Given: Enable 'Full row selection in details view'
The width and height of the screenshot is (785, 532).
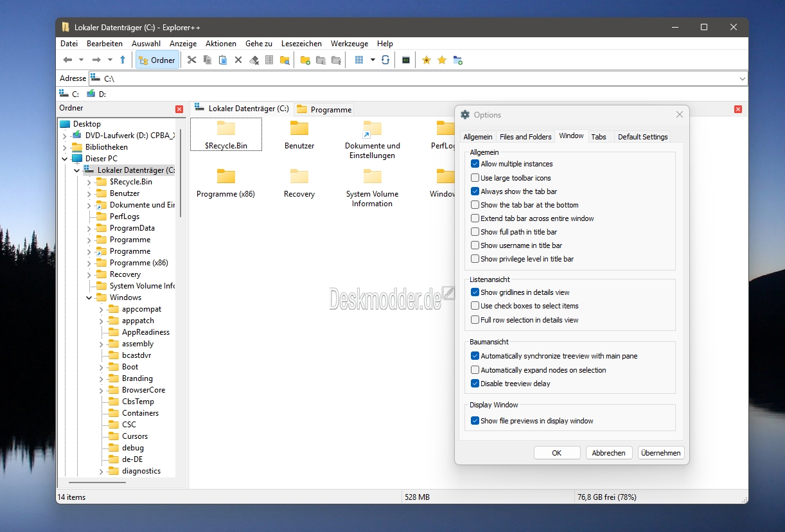Looking at the screenshot, I should tap(475, 320).
